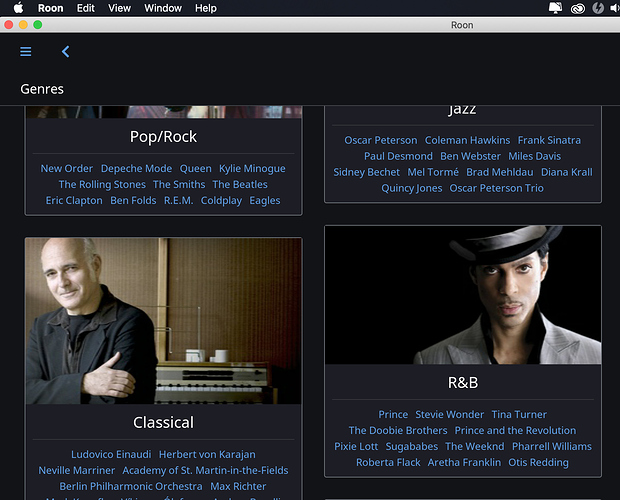Open artist Pharrell Williams
Image resolution: width=620 pixels, height=500 pixels.
(552, 447)
